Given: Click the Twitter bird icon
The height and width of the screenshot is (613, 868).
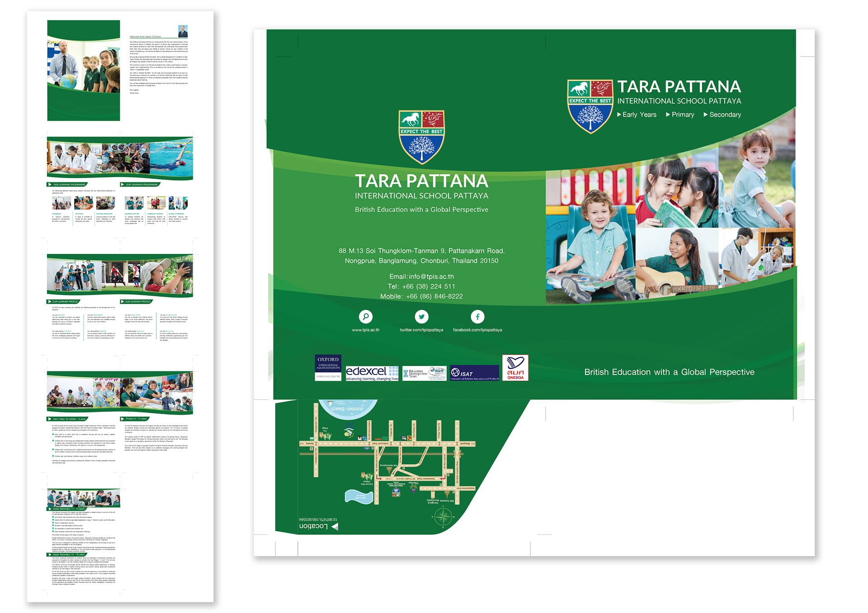Looking at the screenshot, I should (421, 316).
